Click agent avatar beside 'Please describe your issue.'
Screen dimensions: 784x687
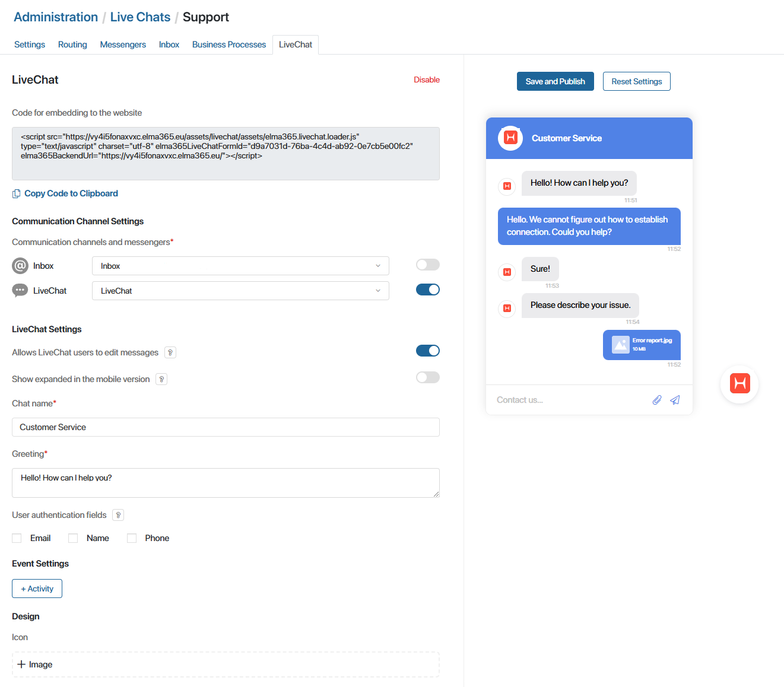(x=507, y=308)
